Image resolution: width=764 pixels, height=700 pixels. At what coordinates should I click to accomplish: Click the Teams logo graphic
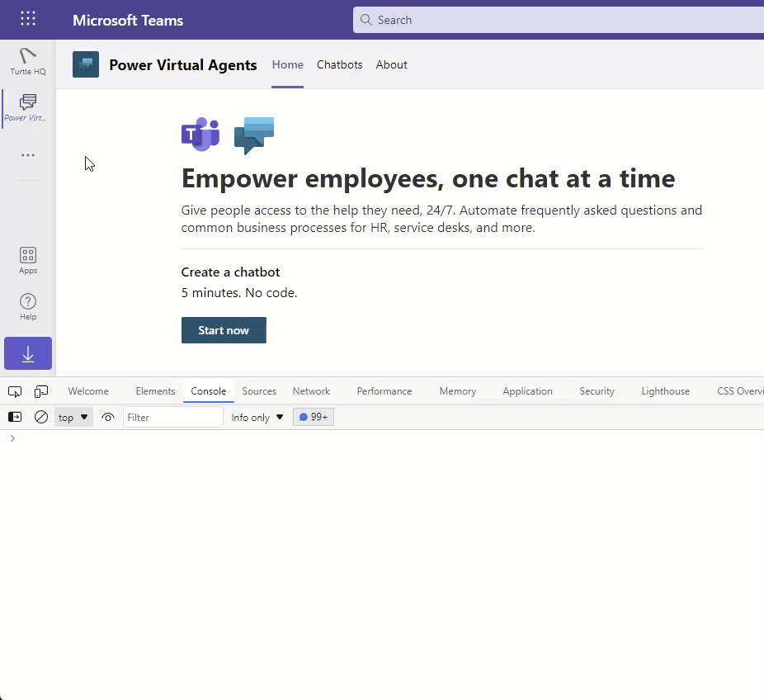200,134
